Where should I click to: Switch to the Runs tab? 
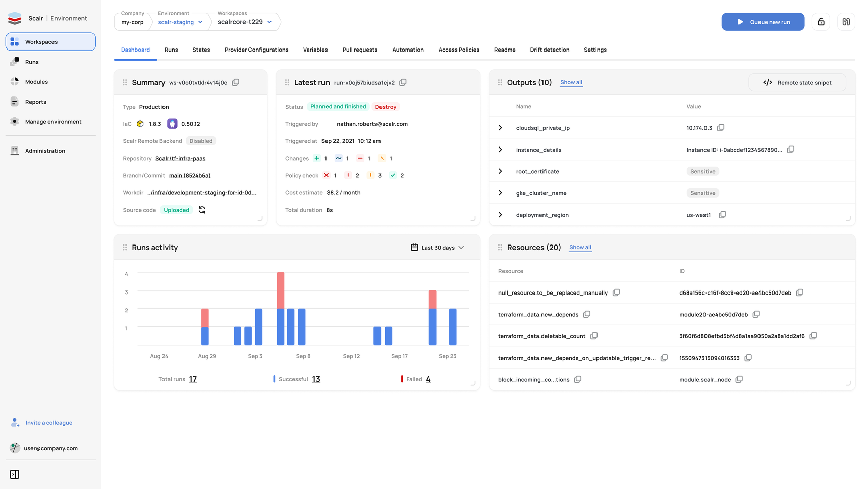(171, 50)
